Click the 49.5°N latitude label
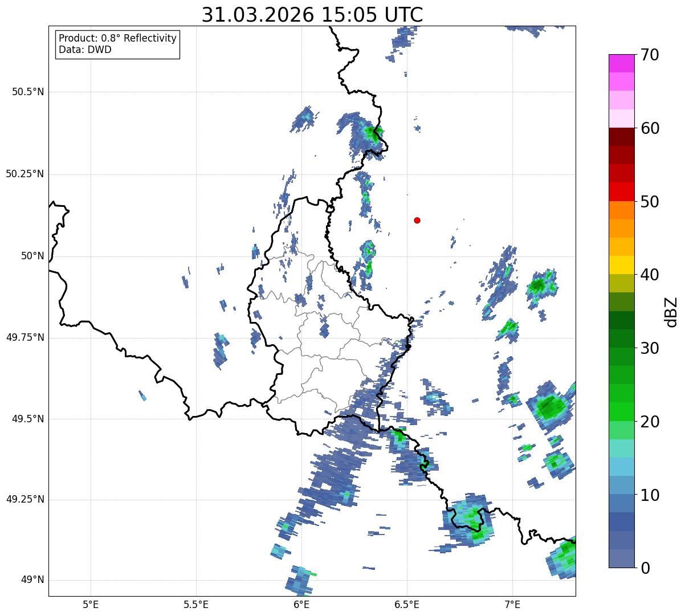685x616 pixels. (28, 419)
